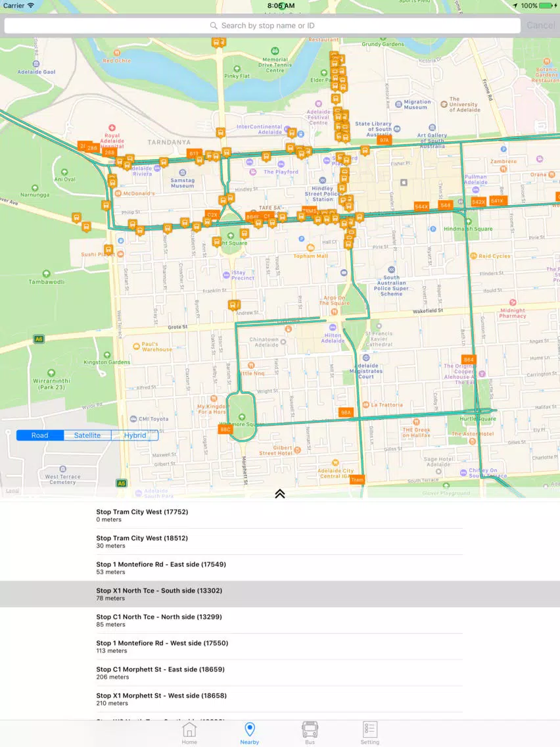Open the Home tab
Viewport: 560px width, 747px height.
coord(189,733)
